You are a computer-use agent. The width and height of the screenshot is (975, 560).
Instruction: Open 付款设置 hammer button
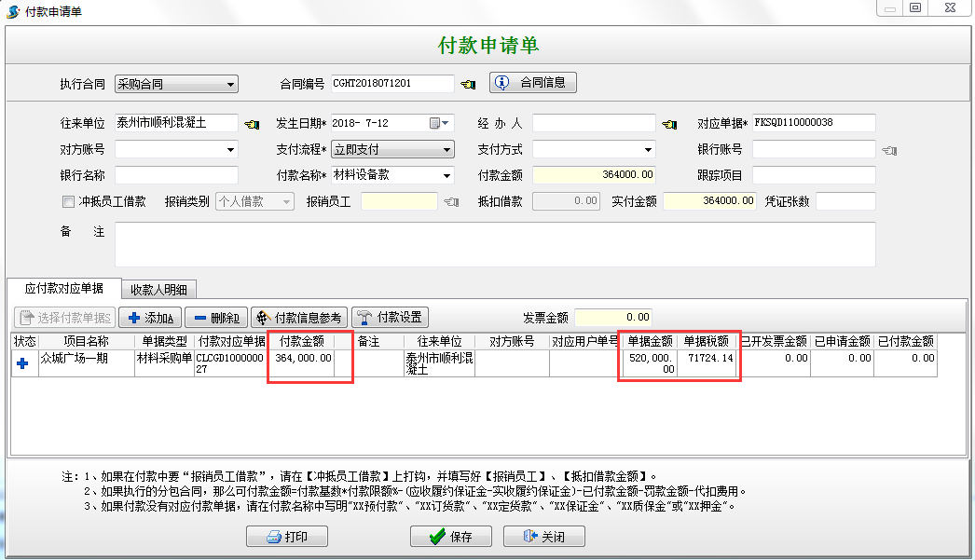click(x=390, y=318)
